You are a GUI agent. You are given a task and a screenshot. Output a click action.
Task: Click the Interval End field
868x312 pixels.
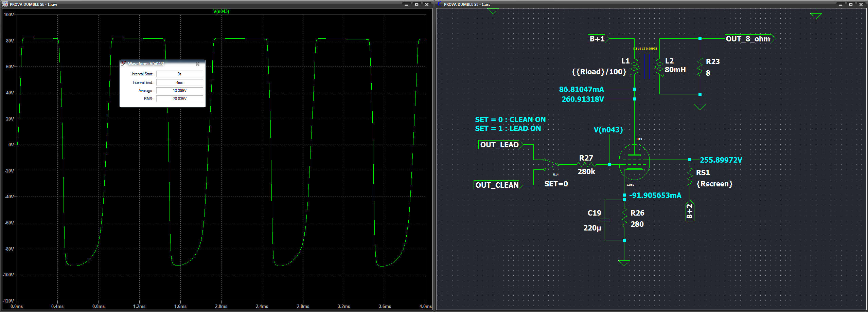tap(179, 82)
